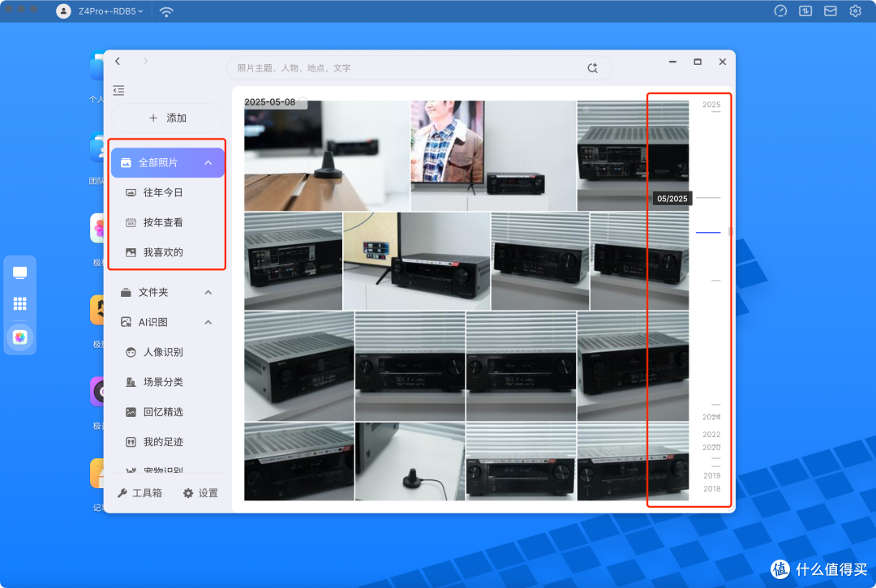
Task: Open the photo with tilted receiver and cable
Action: [x=410, y=461]
